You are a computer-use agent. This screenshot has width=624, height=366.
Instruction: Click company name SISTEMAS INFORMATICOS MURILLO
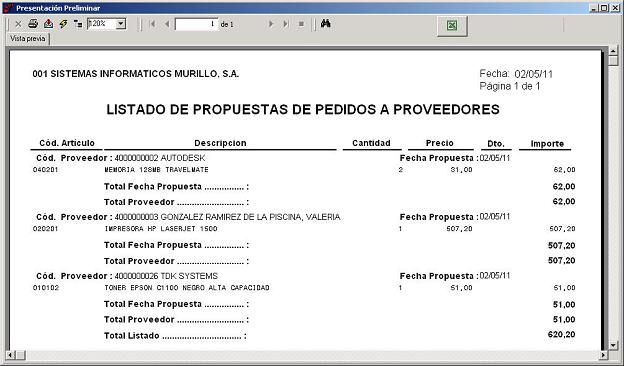pos(136,74)
